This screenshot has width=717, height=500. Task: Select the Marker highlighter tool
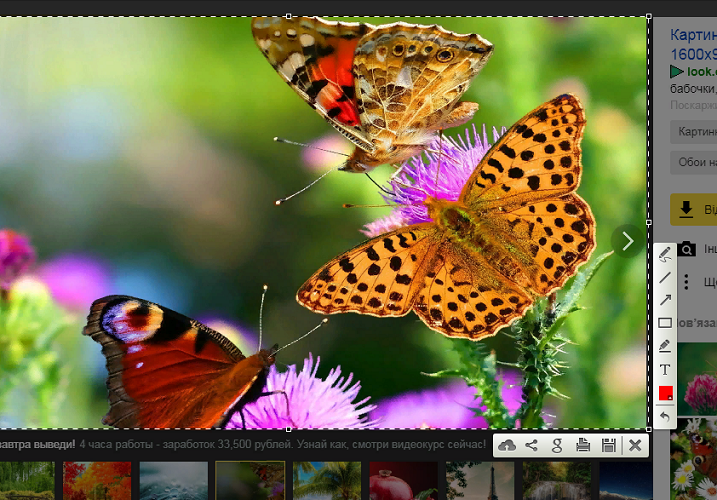click(x=665, y=346)
